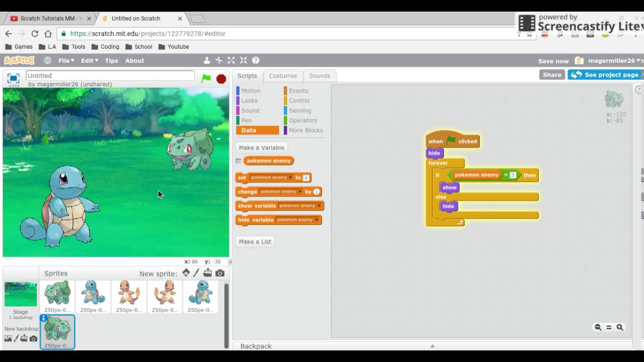Click the green flag to start project
Screen dimensions: 644x362
206,78
